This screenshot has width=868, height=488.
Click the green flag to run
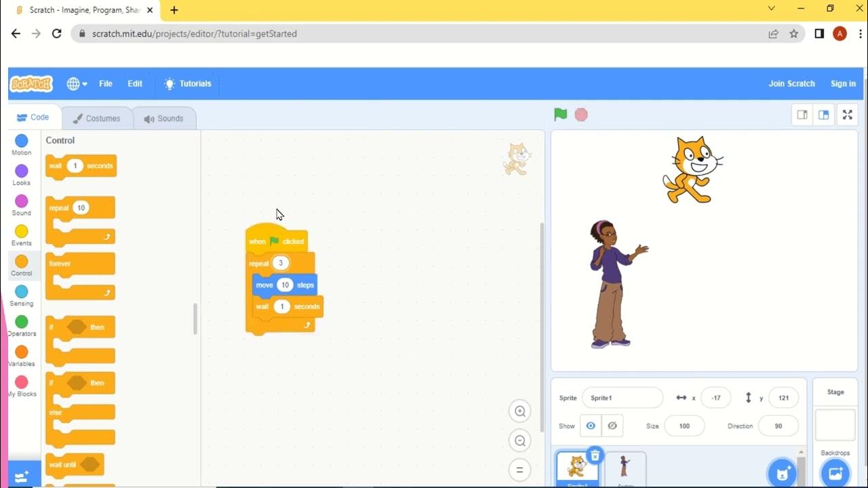click(560, 115)
